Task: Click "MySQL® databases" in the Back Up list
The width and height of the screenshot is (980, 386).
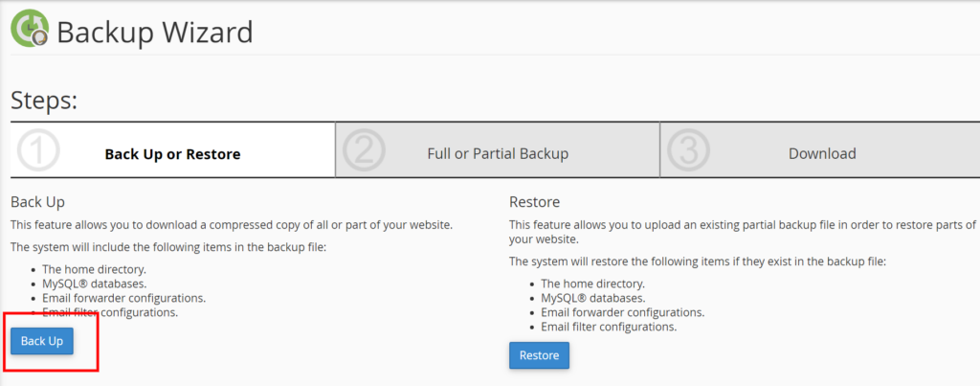Action: tap(96, 284)
